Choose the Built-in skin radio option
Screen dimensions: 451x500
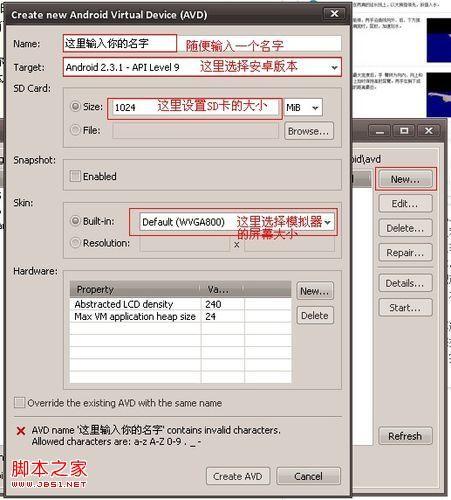coord(76,221)
